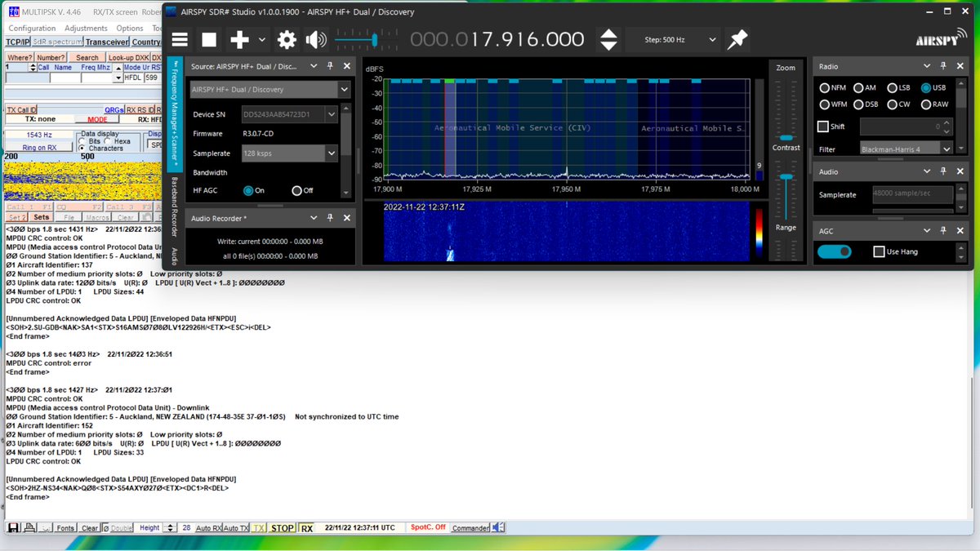Pin the Source panel in SDR#
The image size is (980, 551).
click(x=330, y=66)
